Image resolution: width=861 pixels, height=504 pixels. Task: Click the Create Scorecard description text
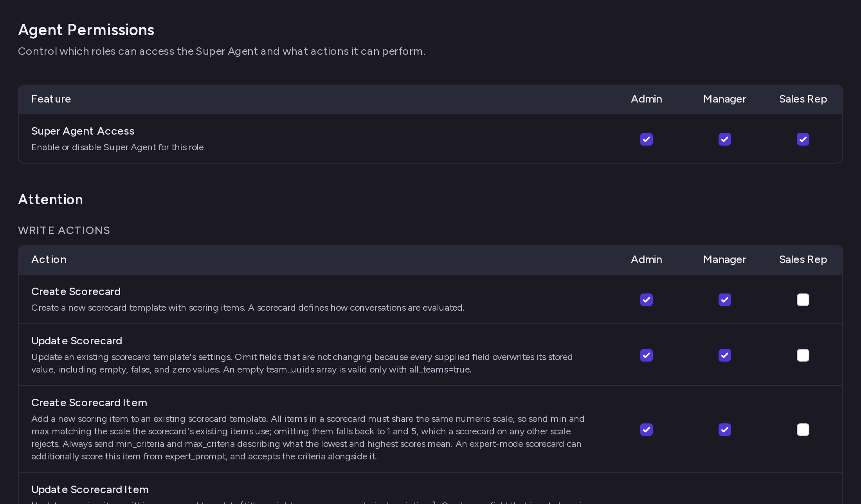248,308
